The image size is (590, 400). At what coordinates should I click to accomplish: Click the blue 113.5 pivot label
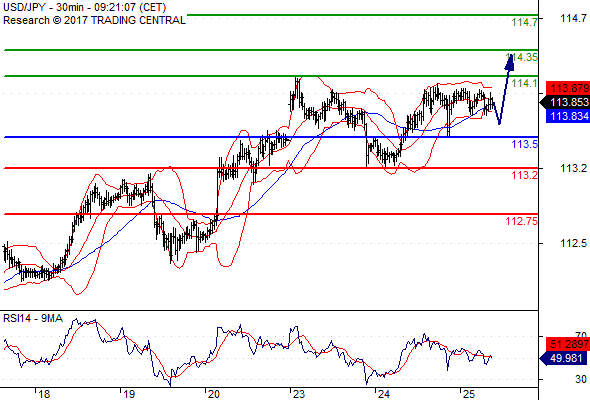525,144
